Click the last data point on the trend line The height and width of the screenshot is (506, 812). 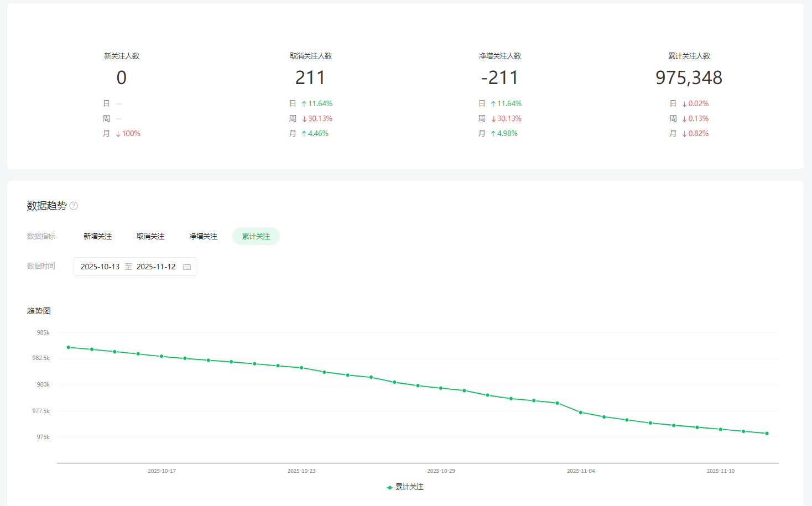767,434
